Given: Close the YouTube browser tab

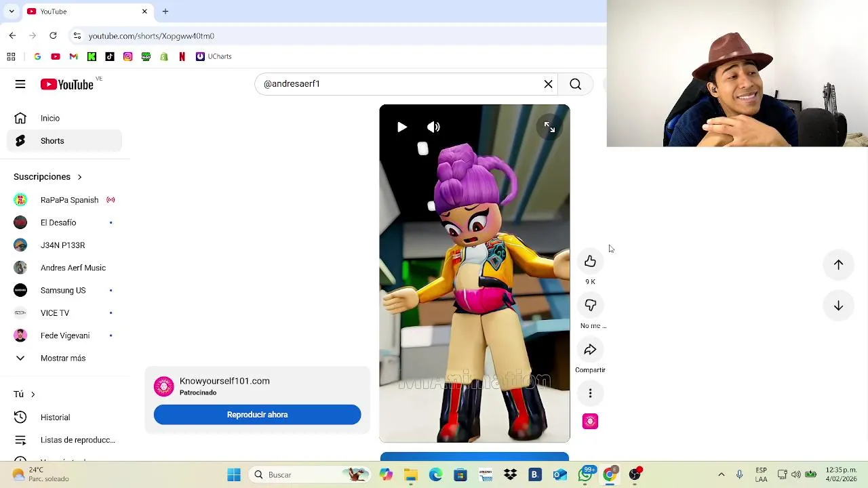Looking at the screenshot, I should (x=144, y=12).
